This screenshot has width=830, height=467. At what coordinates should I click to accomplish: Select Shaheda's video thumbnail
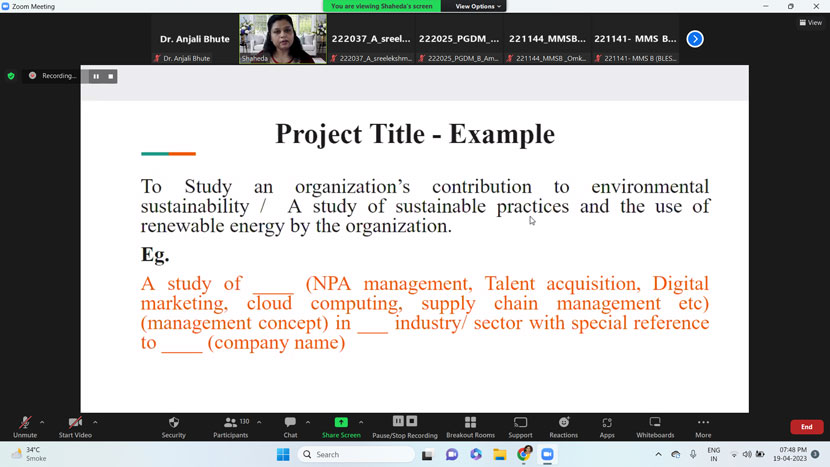(x=283, y=39)
